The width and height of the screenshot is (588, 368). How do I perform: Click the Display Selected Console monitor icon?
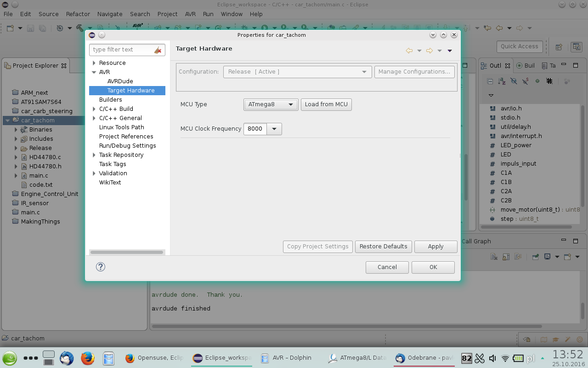tap(548, 257)
